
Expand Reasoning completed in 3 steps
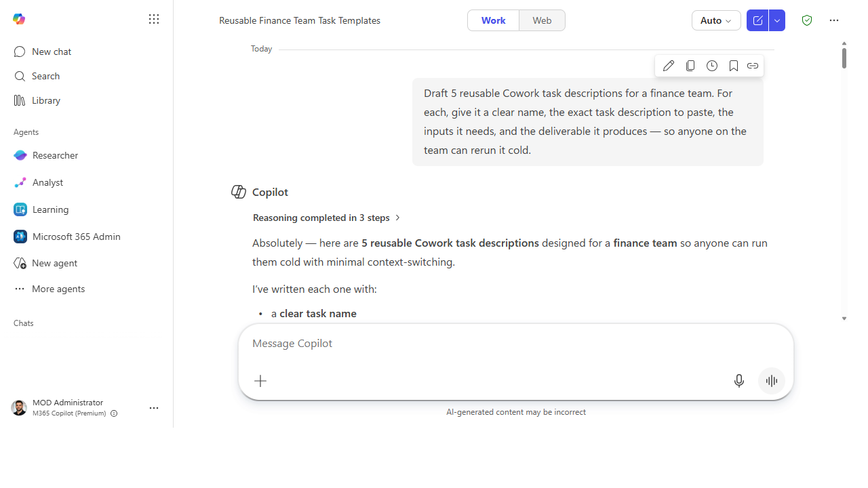click(327, 218)
